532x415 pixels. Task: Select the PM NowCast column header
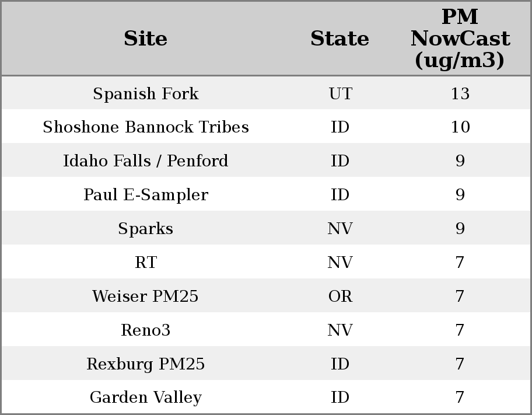(460, 39)
